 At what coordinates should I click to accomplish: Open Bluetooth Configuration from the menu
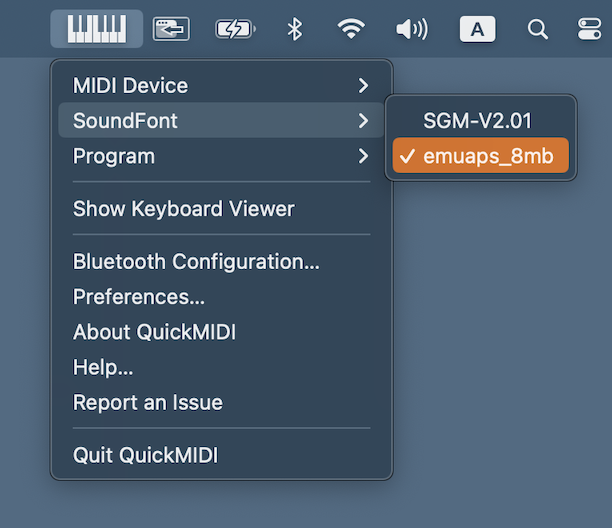tap(196, 262)
